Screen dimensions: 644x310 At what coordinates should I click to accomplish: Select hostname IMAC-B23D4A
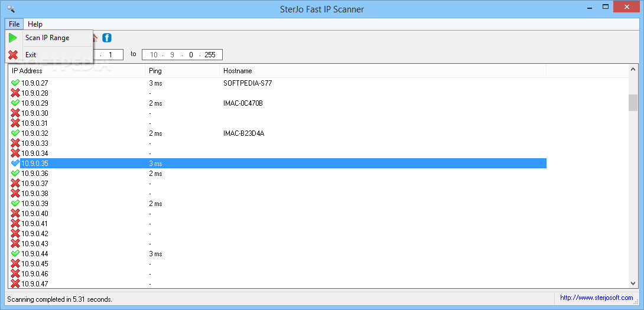tap(243, 133)
